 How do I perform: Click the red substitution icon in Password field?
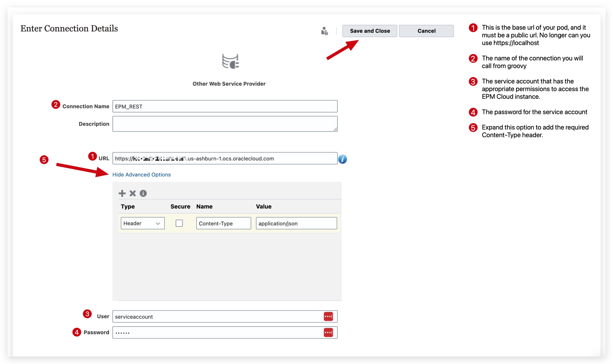pos(328,333)
